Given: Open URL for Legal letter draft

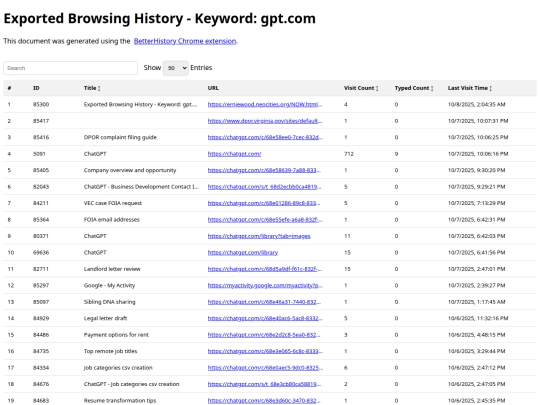Looking at the screenshot, I should (x=265, y=318).
